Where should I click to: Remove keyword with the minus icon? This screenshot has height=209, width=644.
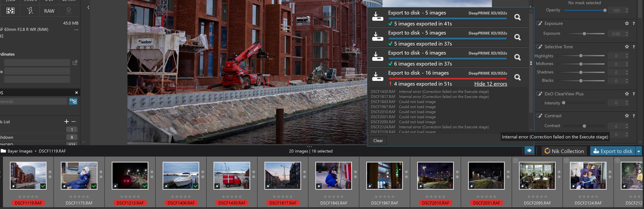click(74, 121)
